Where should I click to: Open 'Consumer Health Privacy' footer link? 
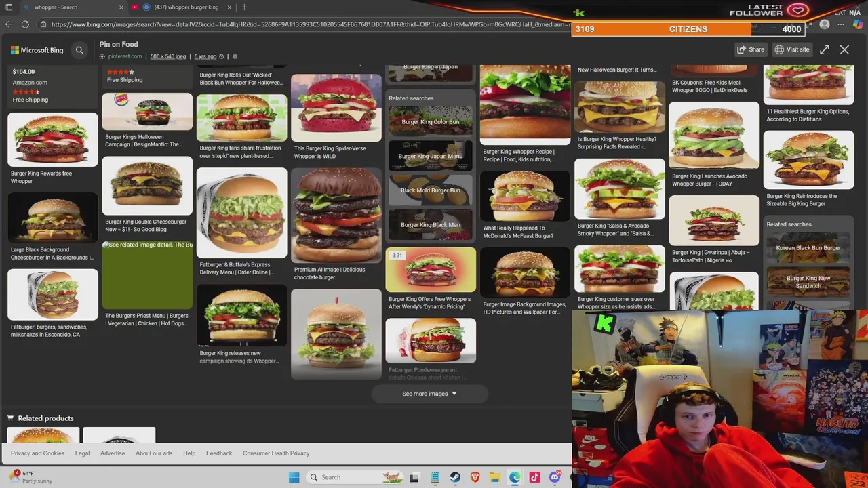click(276, 453)
